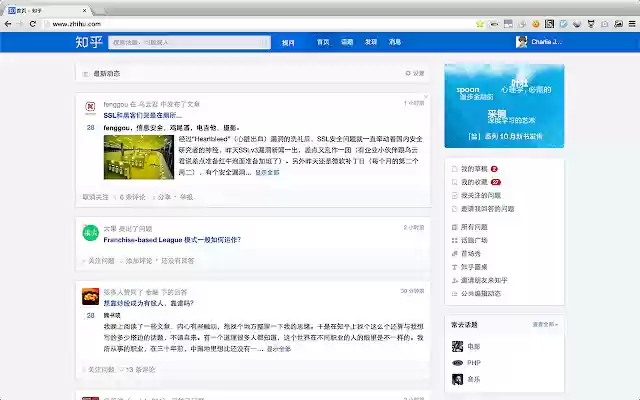Click the 我的草稿 document icon
This screenshot has width=640, height=400.
click(x=455, y=169)
